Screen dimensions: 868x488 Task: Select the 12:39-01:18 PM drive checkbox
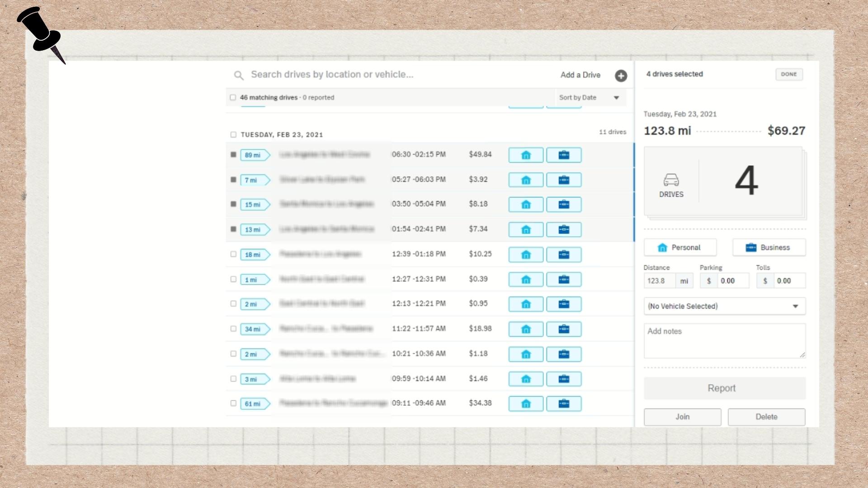(233, 254)
